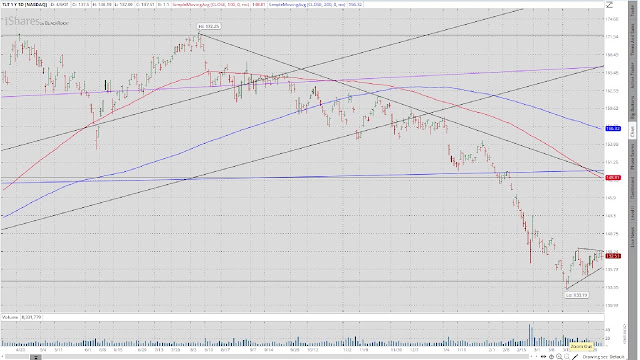
Task: Switch to the Big Buttons side tab
Action: tap(632, 107)
